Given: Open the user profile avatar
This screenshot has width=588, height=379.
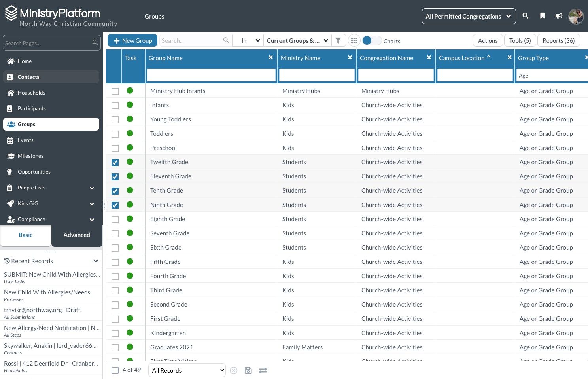Looking at the screenshot, I should pos(576,16).
